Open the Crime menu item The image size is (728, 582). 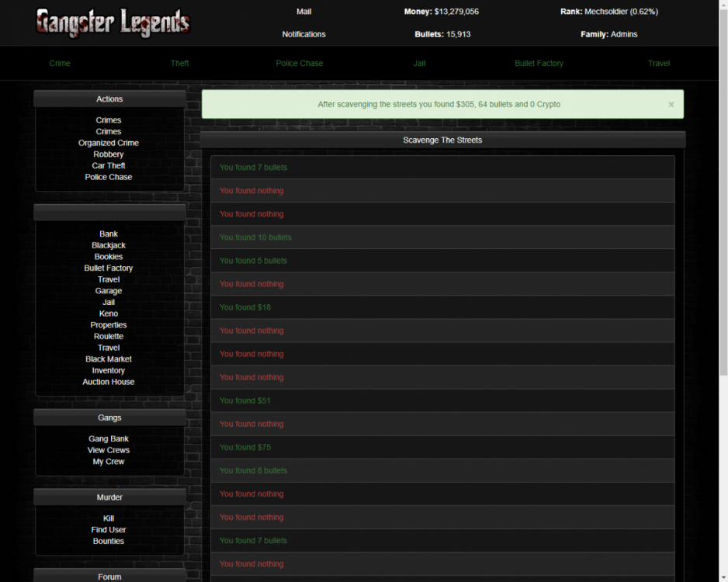[60, 63]
